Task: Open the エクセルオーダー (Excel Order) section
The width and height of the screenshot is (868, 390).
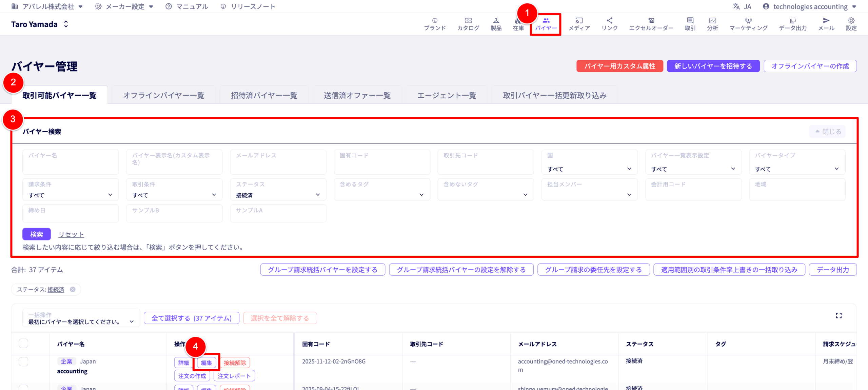Action: (651, 24)
